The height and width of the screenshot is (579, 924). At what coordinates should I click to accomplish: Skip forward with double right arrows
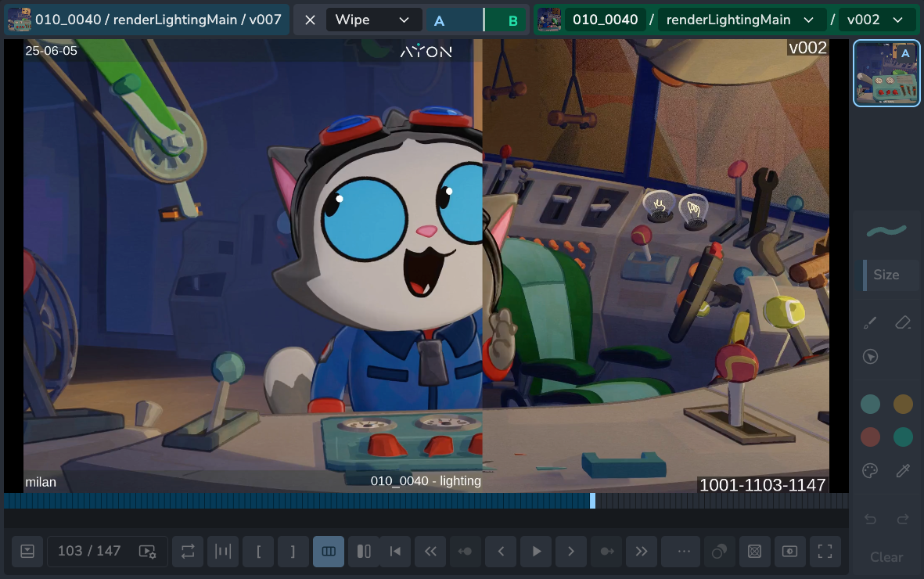pyautogui.click(x=642, y=552)
